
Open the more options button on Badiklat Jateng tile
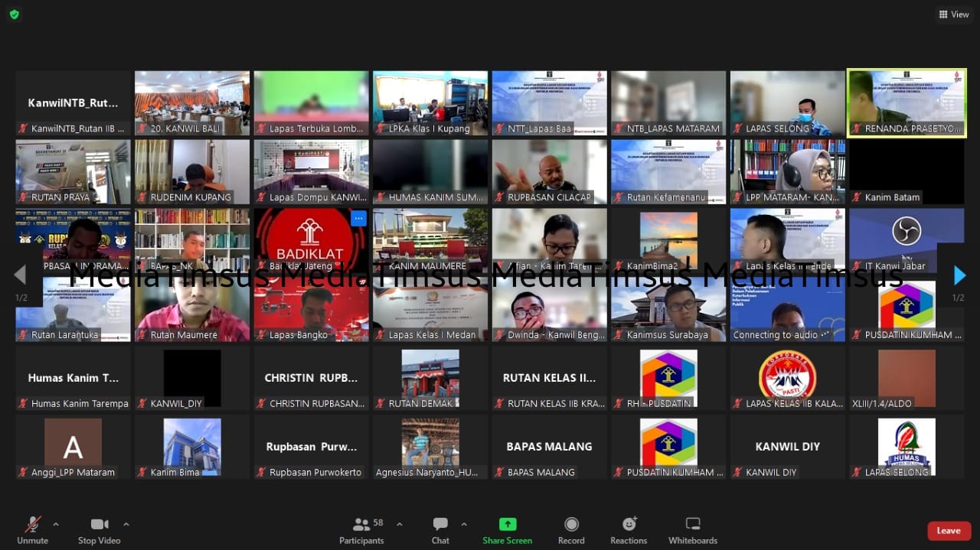[x=358, y=219]
